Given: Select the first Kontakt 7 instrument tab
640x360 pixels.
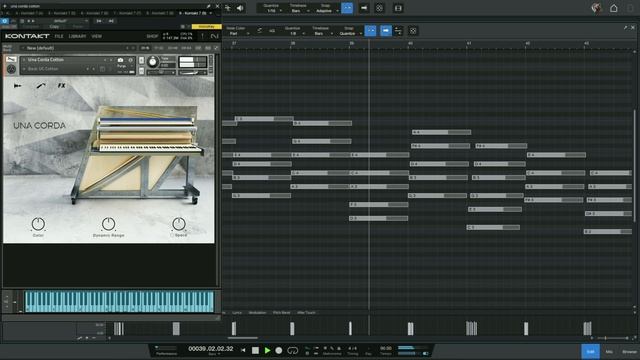Looking at the screenshot, I should 29,13.
